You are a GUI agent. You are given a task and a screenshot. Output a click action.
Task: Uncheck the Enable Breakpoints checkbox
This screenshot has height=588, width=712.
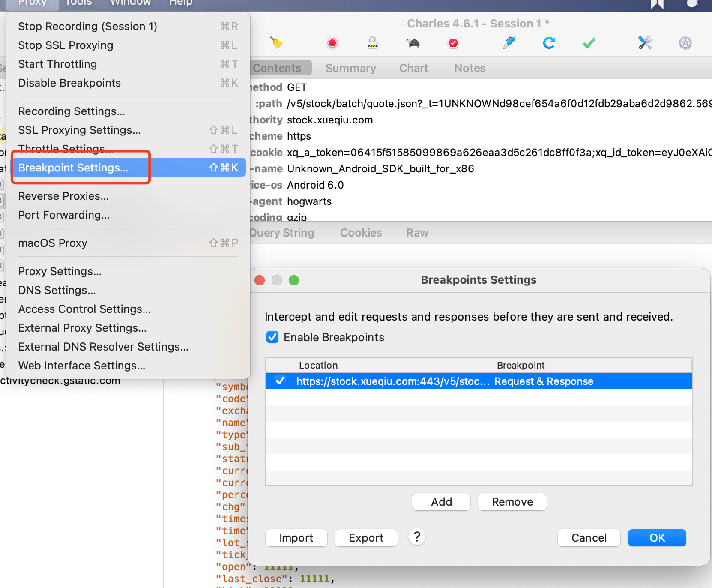click(272, 337)
